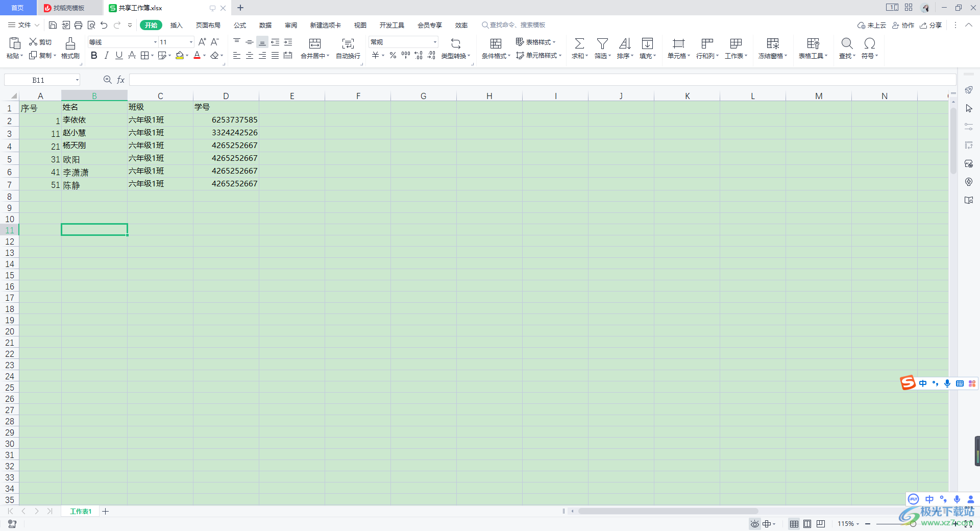Click the Type Conversion icon
This screenshot has height=531, width=980.
pyautogui.click(x=456, y=43)
